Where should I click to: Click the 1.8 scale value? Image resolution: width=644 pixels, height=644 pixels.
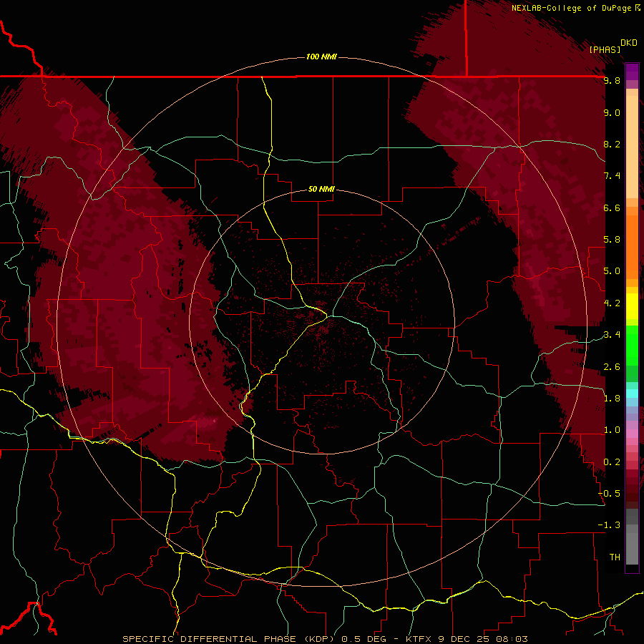point(612,399)
